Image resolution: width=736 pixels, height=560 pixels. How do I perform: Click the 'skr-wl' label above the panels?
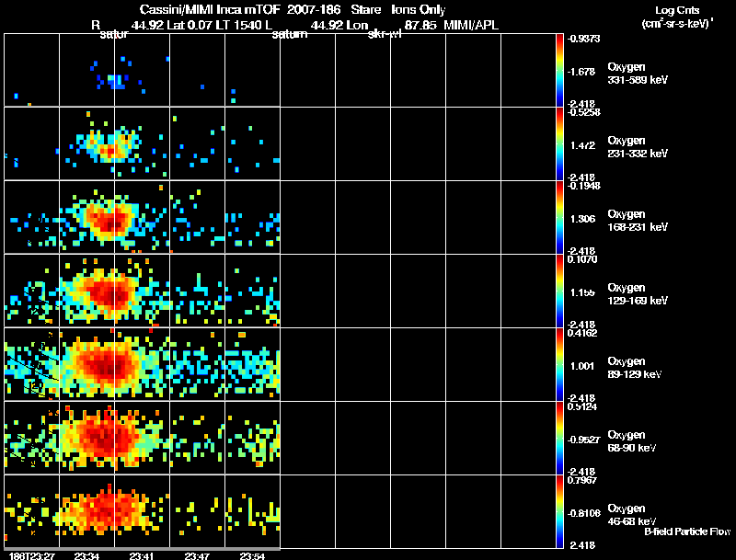[385, 34]
